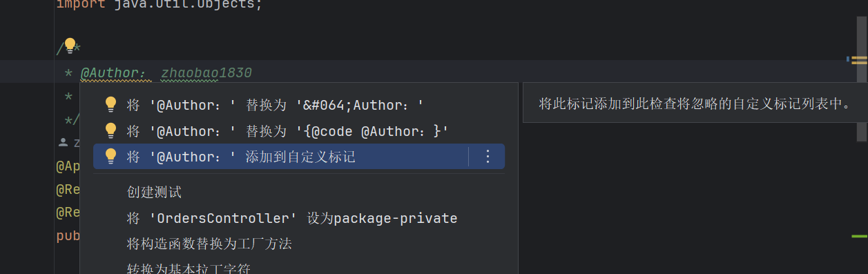Screen dimensions: 868x274
Task: Click lightbulb icon next to '&#064;Author' replacement
Action: point(110,104)
